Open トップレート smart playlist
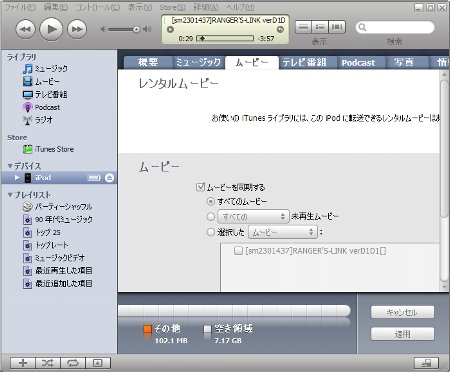The width and height of the screenshot is (450, 372). pyautogui.click(x=46, y=245)
